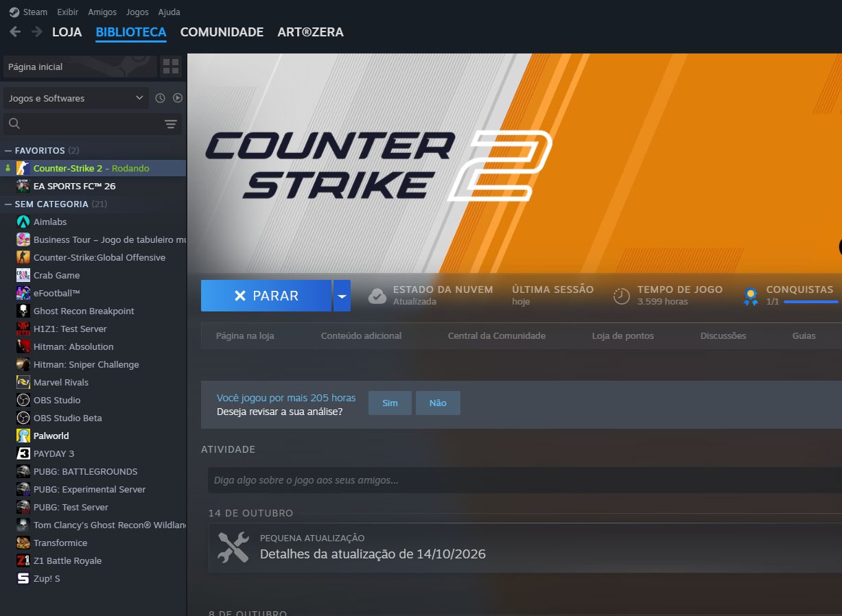842x616 pixels.
Task: Open the Amigos menu
Action: [102, 12]
